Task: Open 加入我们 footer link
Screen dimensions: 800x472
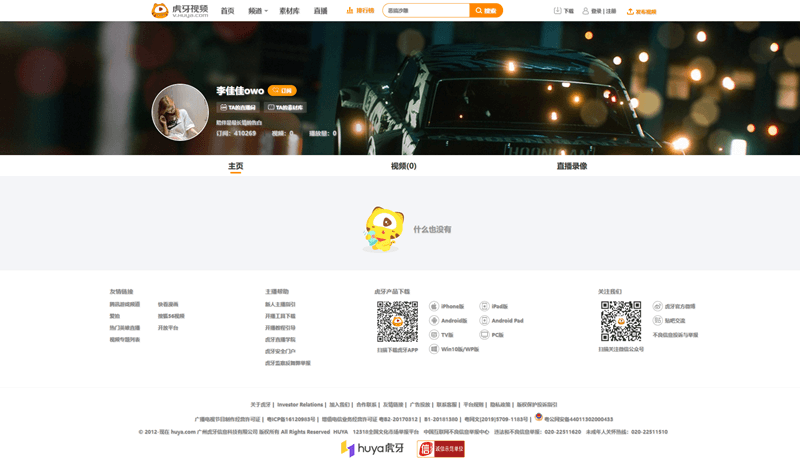Action: click(x=339, y=405)
